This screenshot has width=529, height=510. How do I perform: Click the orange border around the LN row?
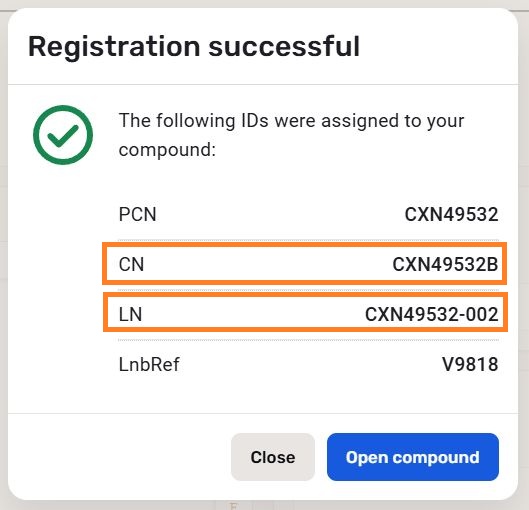[305, 294]
